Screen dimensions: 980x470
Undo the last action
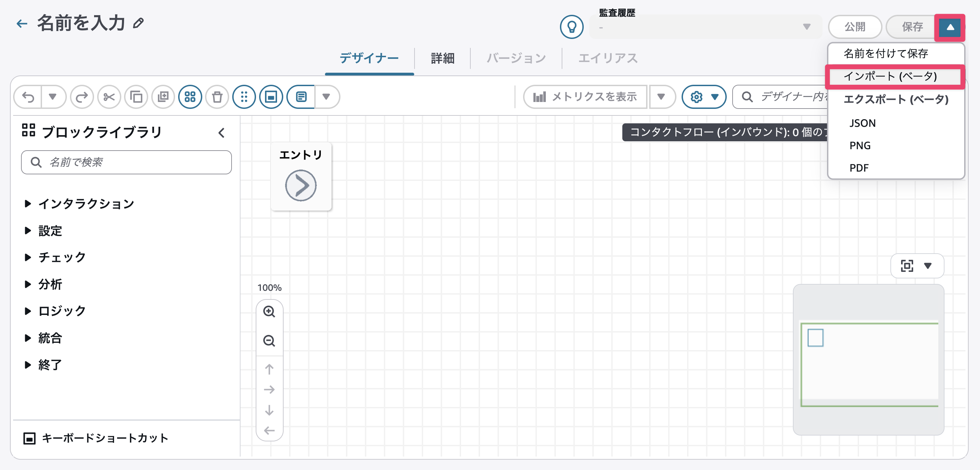pos(29,97)
